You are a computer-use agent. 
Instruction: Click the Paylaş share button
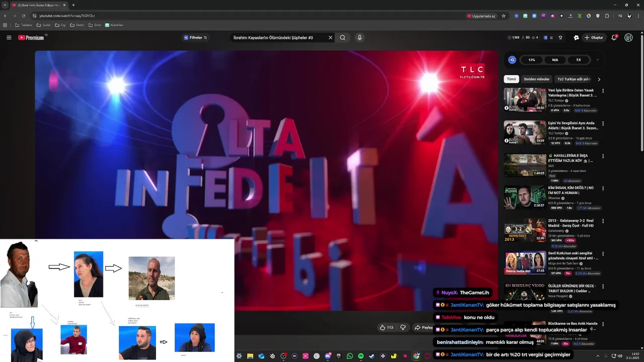(423, 327)
